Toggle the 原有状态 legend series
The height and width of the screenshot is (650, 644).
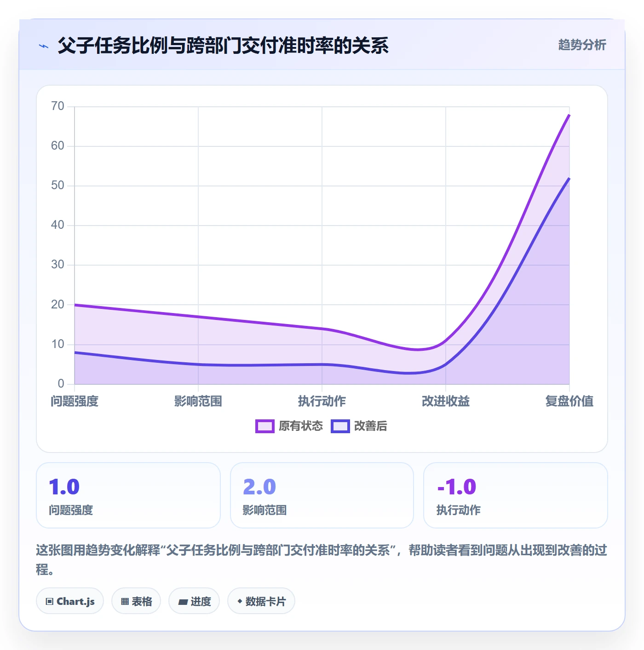click(289, 426)
